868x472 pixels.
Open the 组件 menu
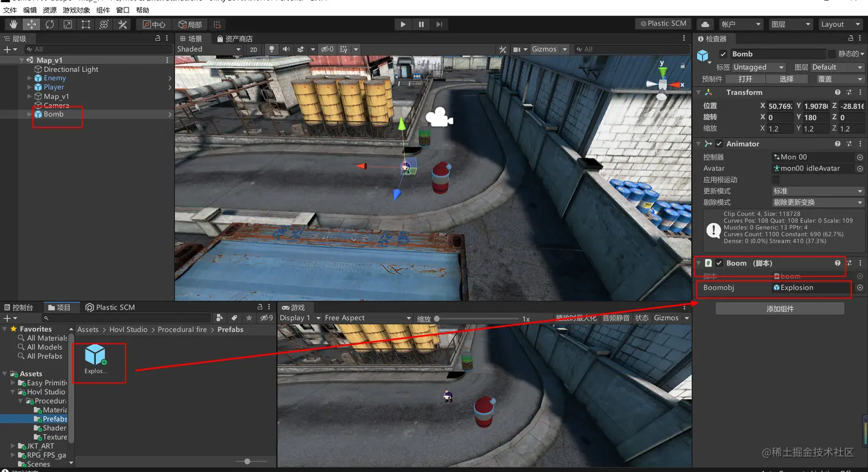tap(103, 10)
